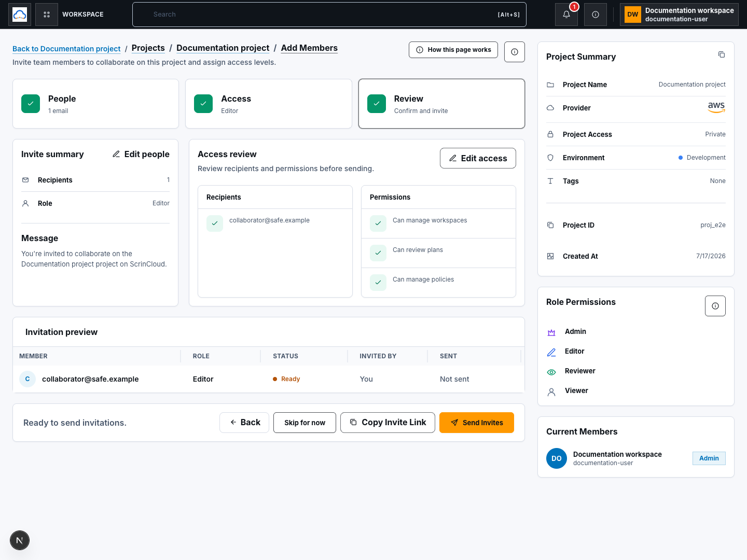Go to the Access step

[269, 104]
